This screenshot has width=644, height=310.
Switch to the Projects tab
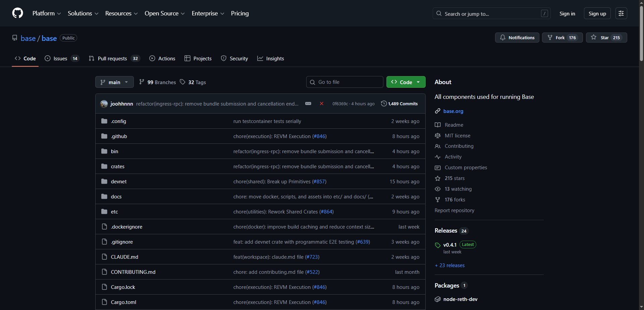pyautogui.click(x=198, y=58)
